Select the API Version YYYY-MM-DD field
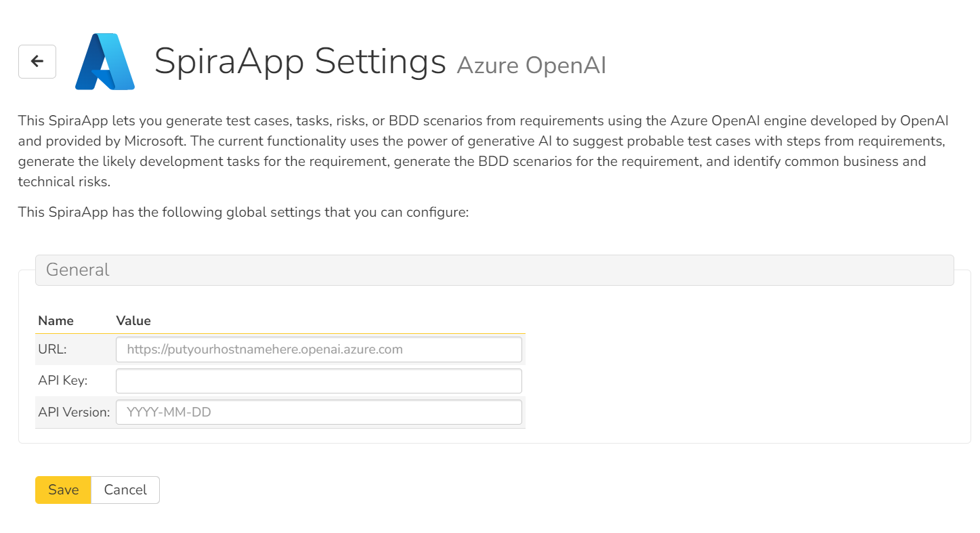 click(x=318, y=412)
